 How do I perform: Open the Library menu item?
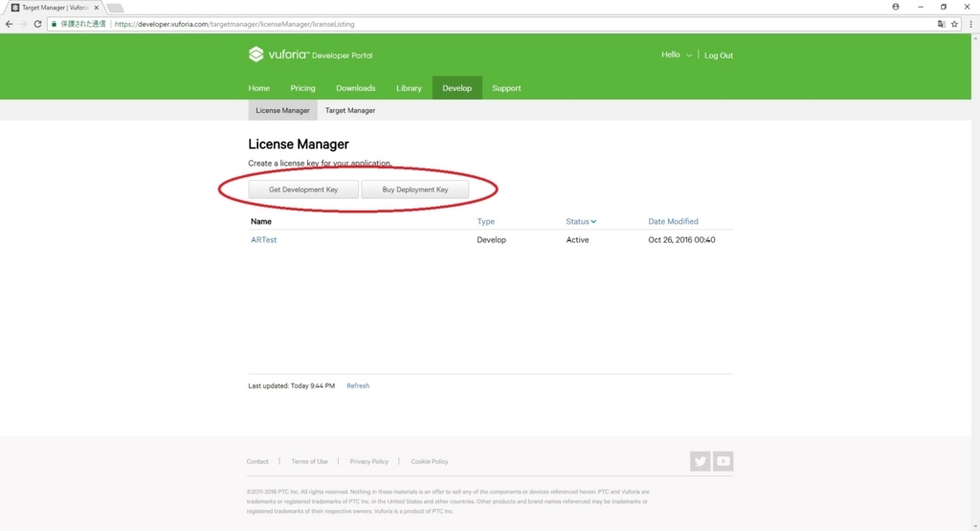[409, 88]
